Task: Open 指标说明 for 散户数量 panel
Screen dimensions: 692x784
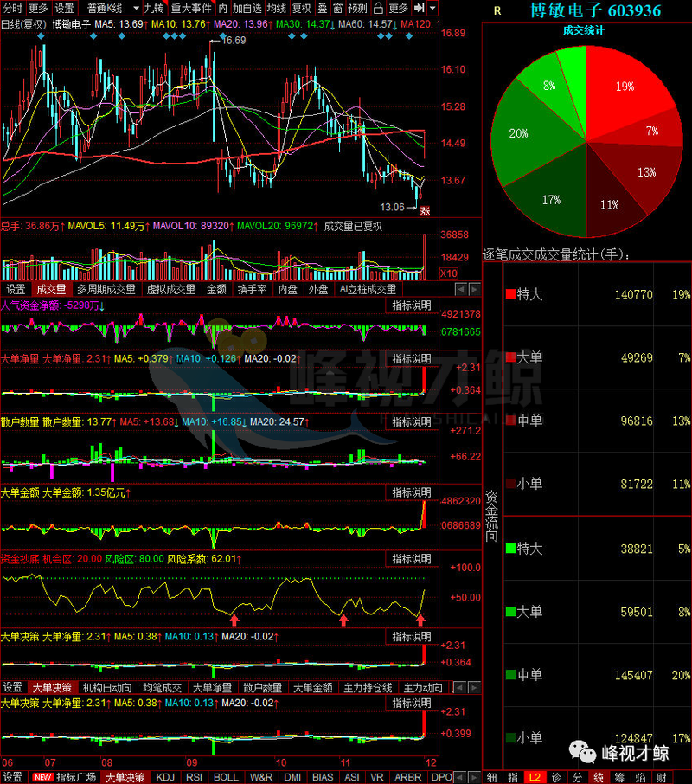Action: 412,422
